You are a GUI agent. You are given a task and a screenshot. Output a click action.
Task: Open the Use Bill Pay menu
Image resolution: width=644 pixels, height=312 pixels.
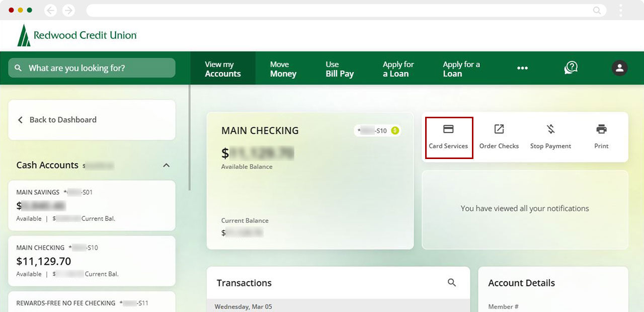[340, 68]
